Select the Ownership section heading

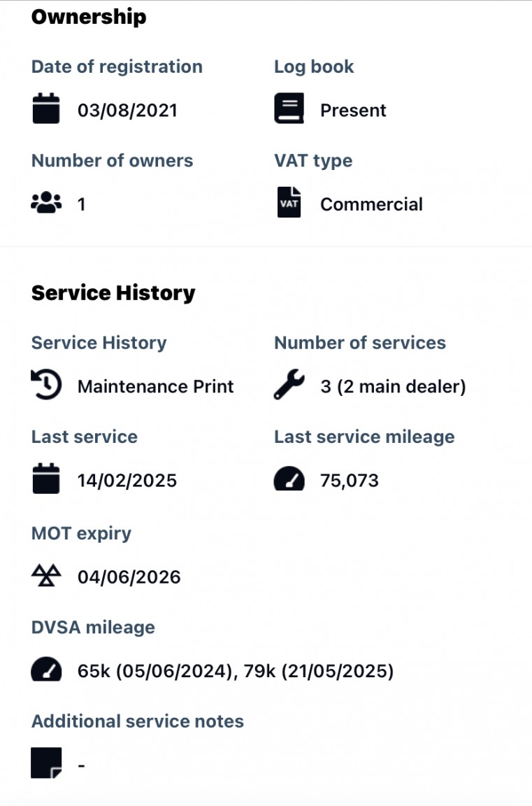click(88, 17)
